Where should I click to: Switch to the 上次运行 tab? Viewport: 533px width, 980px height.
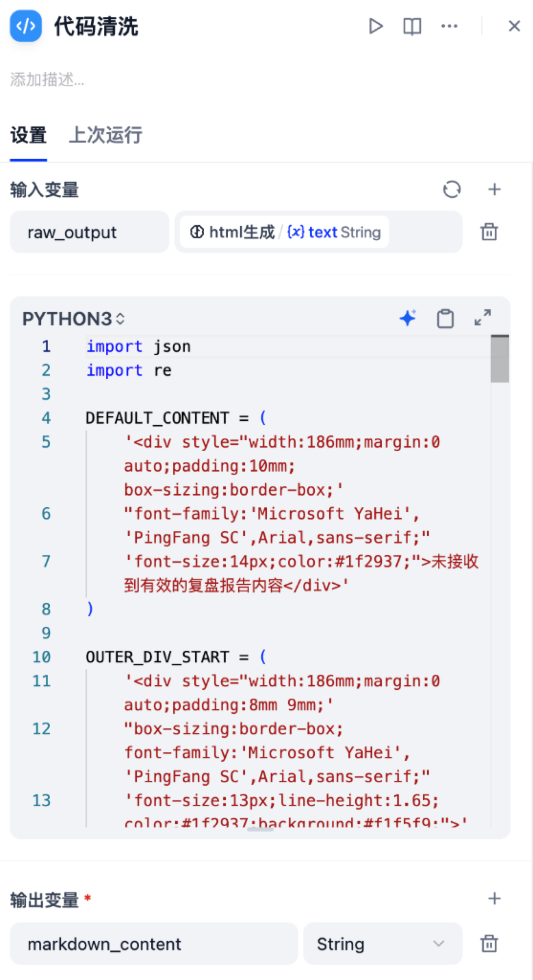(106, 135)
